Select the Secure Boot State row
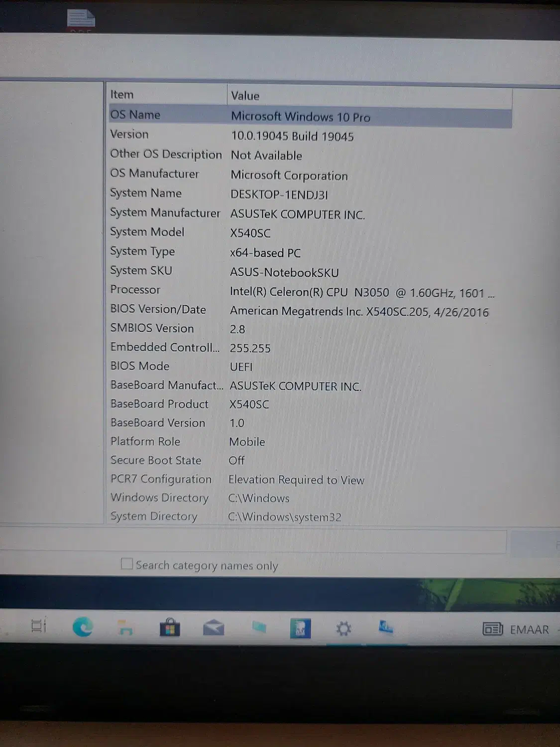 point(310,461)
